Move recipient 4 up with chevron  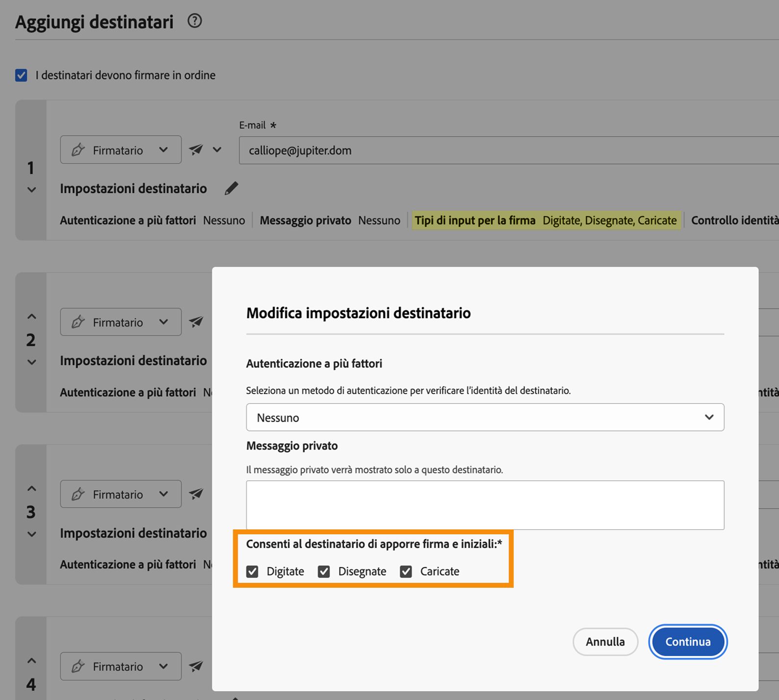click(x=31, y=661)
